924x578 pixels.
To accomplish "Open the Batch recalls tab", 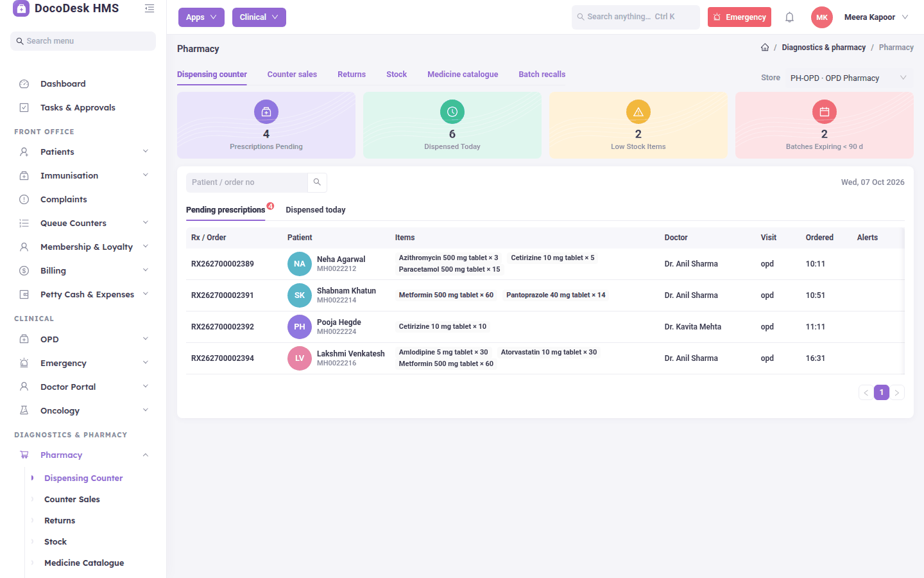I will (542, 74).
